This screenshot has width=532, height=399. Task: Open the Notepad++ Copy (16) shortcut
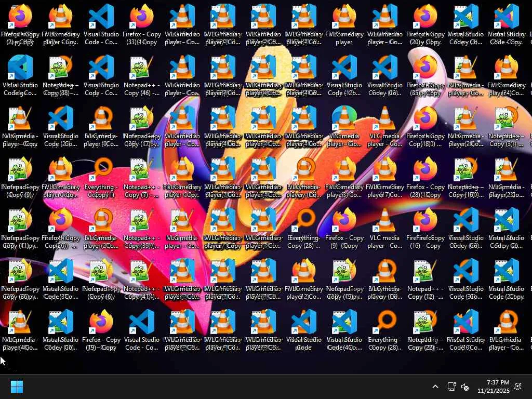(466, 178)
